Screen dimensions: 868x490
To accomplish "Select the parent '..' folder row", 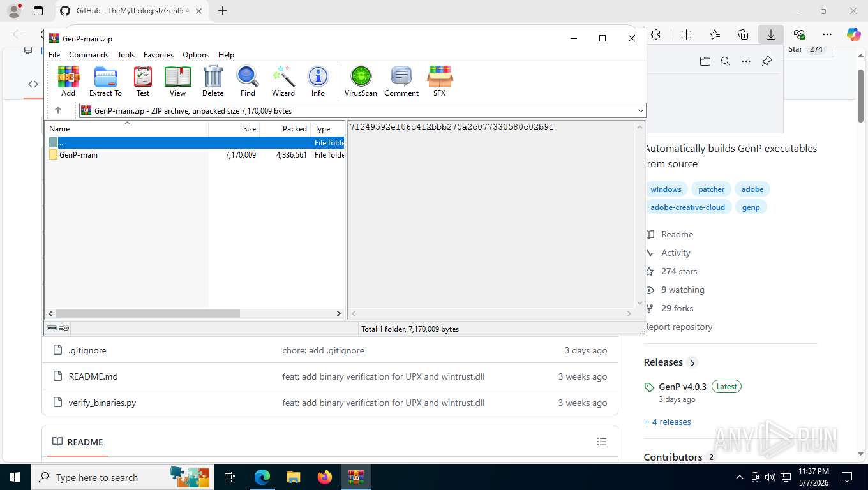I will coord(196,143).
